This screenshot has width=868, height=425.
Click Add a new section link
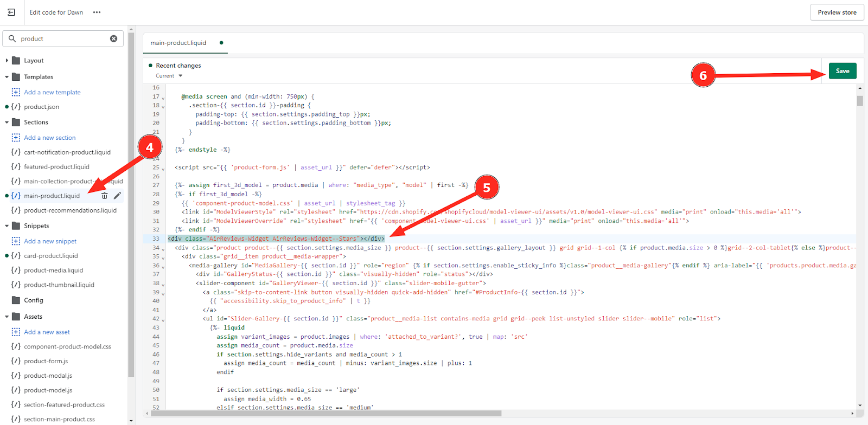coord(50,138)
